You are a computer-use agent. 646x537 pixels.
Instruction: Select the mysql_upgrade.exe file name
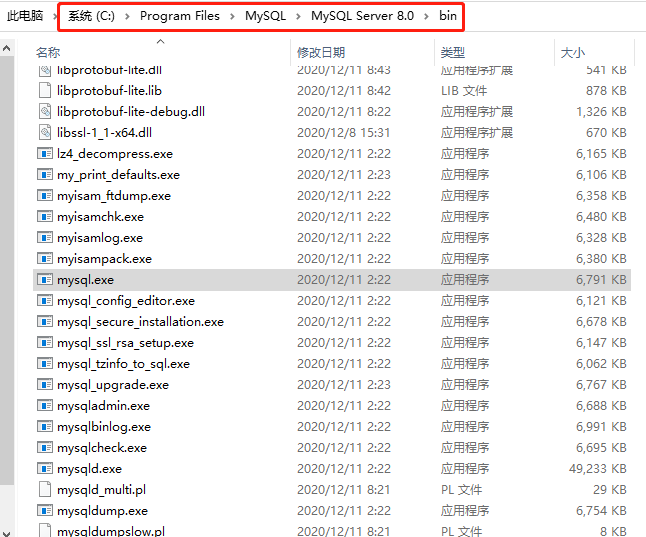[113, 385]
